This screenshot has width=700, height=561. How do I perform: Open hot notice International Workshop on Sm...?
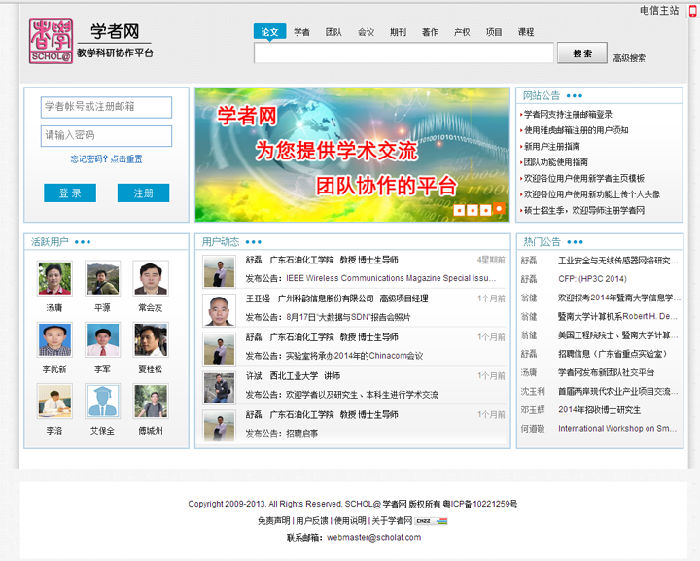618,428
